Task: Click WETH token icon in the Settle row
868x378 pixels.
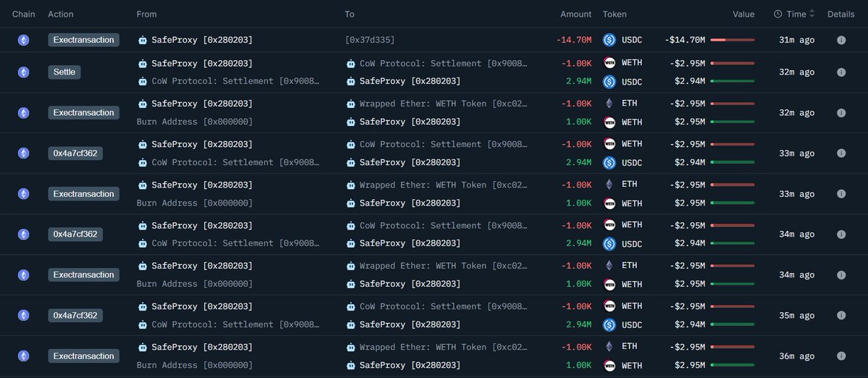Action: (610, 63)
